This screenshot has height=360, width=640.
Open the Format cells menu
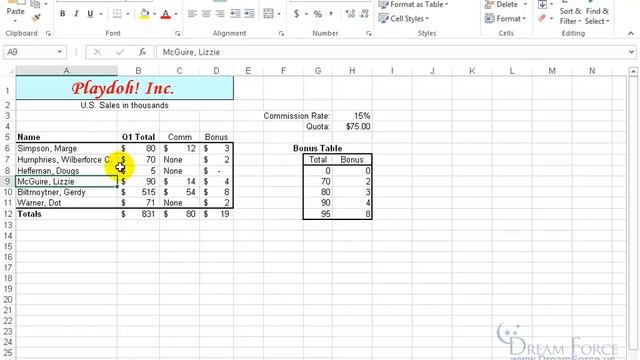[506, 18]
